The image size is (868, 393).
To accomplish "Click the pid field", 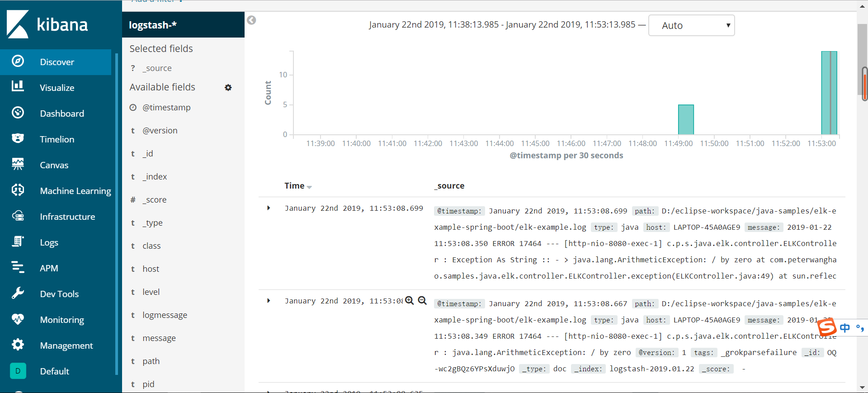I will [148, 384].
